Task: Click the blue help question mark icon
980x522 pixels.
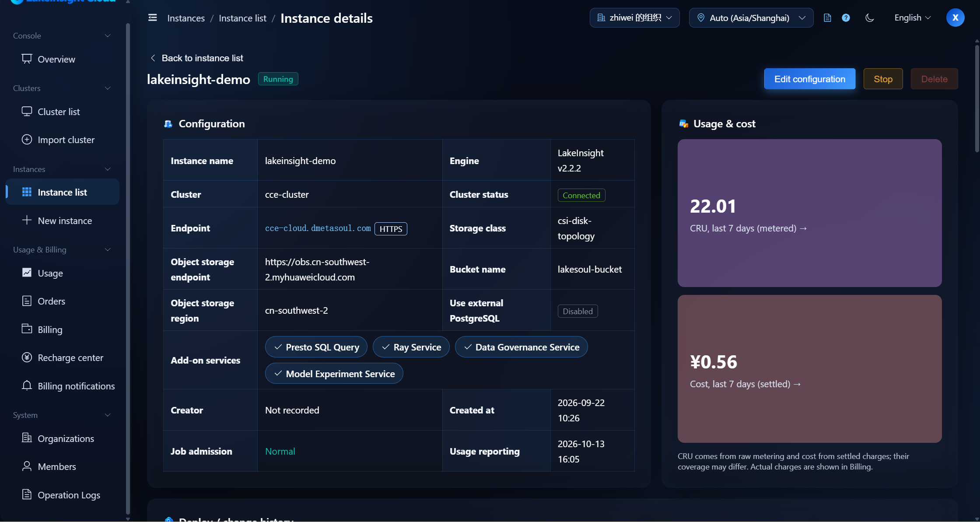Action: [846, 18]
